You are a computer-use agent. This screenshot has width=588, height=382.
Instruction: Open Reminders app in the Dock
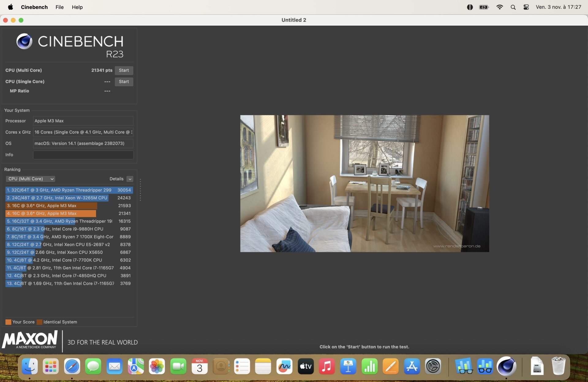point(242,366)
